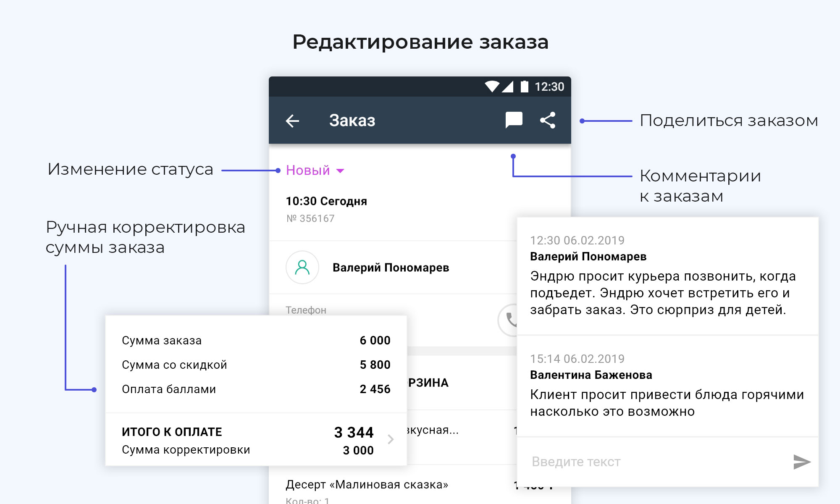Click the dropdown arrow beside Новый
840x504 pixels.
341,171
